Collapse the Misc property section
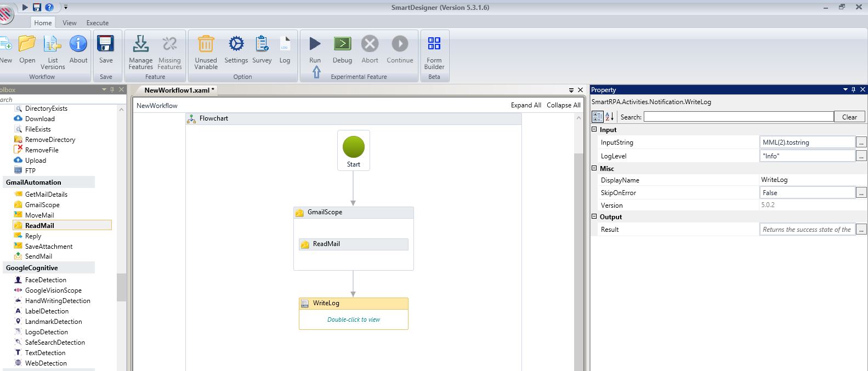 (594, 169)
